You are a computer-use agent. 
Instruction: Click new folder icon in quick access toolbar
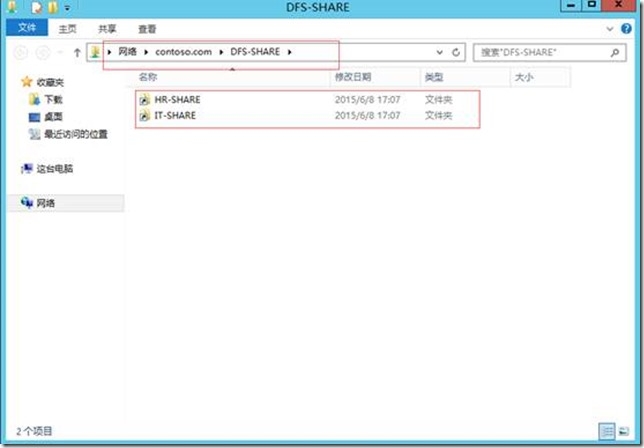[53, 7]
